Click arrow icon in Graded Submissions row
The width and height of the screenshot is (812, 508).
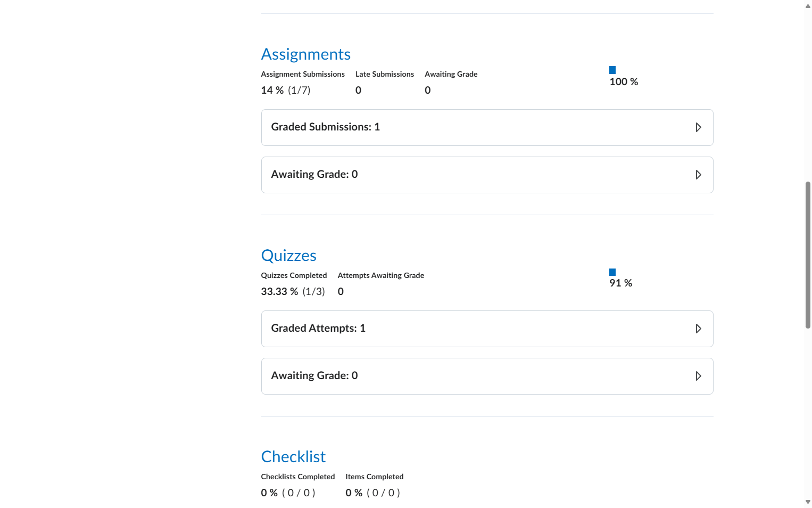(698, 127)
